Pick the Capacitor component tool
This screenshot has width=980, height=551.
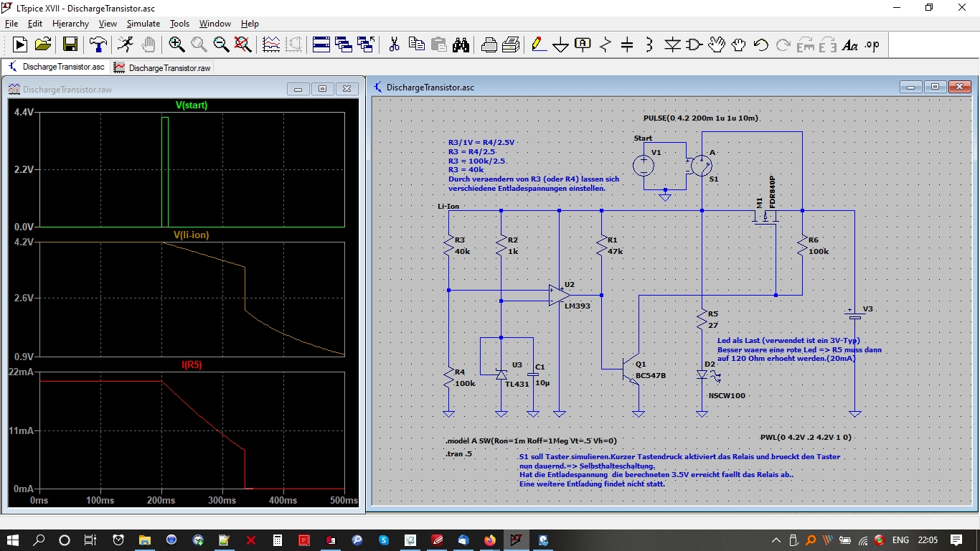[627, 44]
